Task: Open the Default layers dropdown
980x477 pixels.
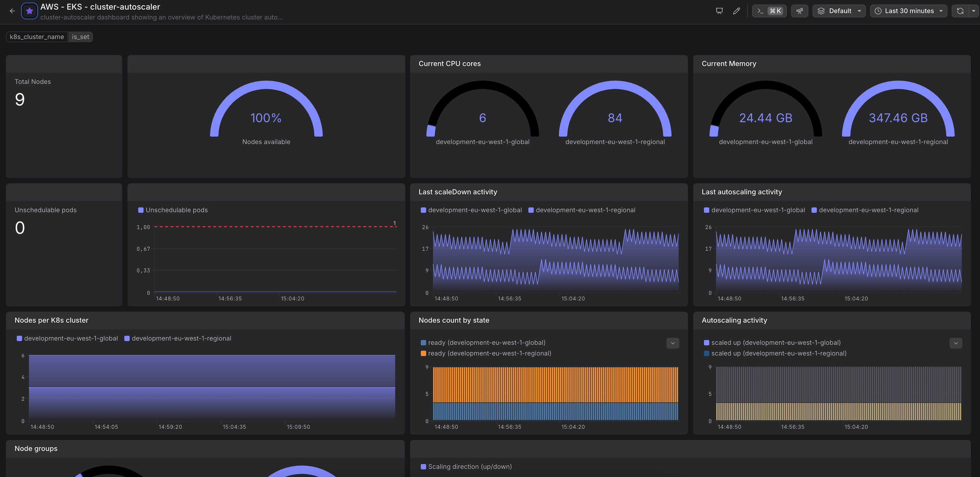Action: point(839,11)
